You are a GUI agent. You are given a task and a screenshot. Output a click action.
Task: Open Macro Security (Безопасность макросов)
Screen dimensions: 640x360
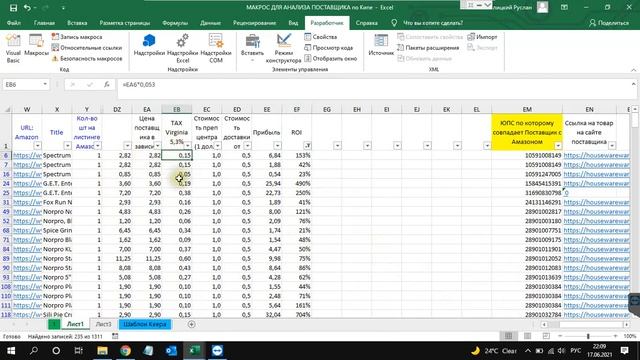click(x=87, y=59)
